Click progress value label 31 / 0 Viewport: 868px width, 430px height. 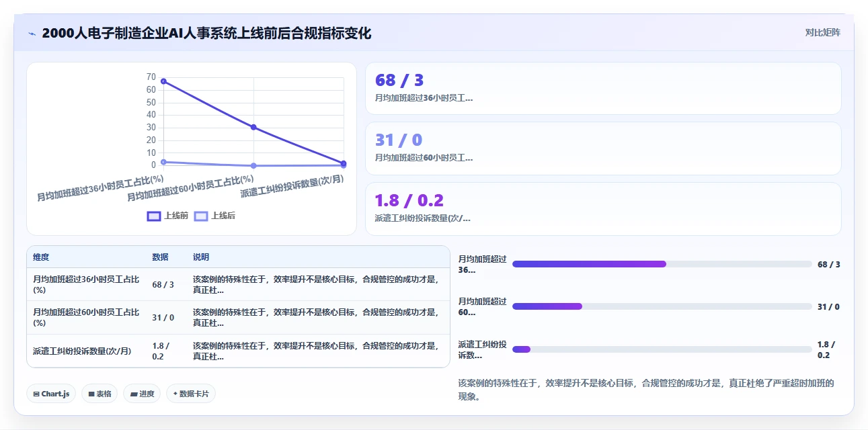[x=828, y=306]
